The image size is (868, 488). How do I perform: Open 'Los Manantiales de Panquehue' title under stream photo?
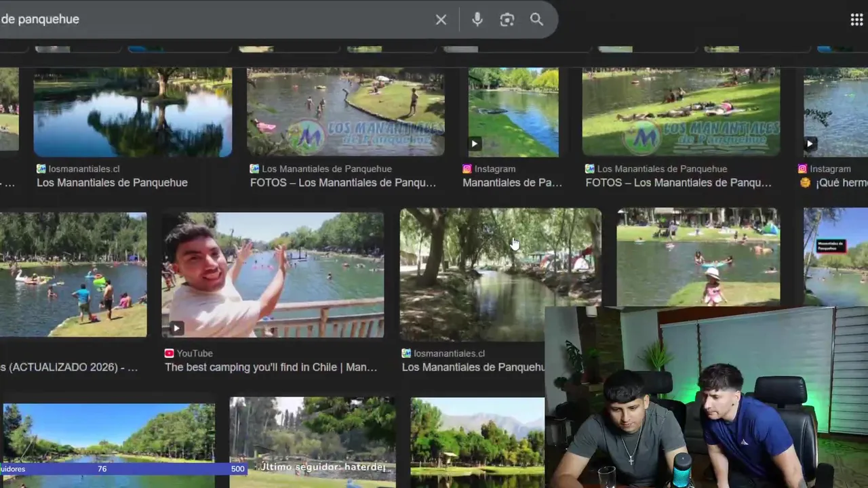pos(473,367)
